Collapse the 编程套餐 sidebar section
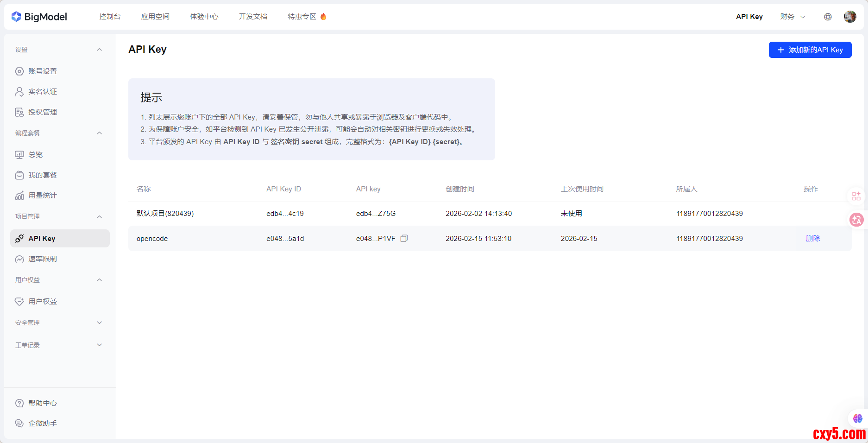Viewport: 868px width, 443px height. point(99,133)
